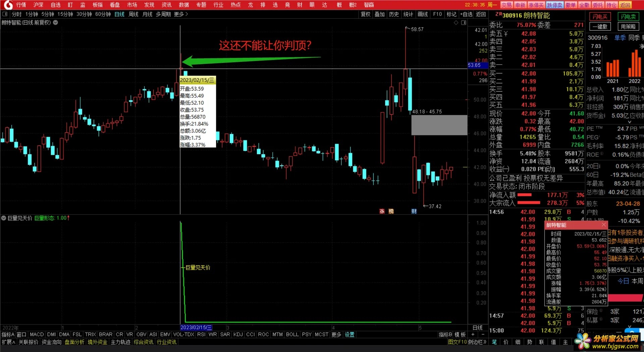
Task: Click the 一键撤 button
Action: point(600,26)
